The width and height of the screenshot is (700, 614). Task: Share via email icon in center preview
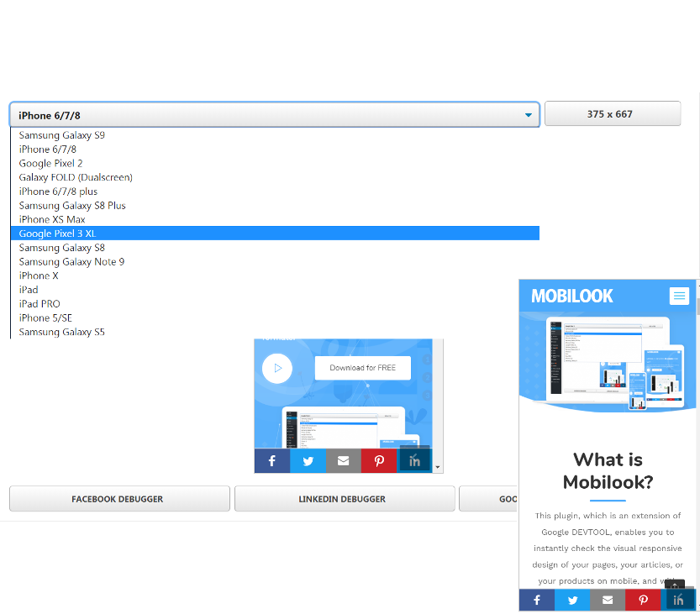344,461
